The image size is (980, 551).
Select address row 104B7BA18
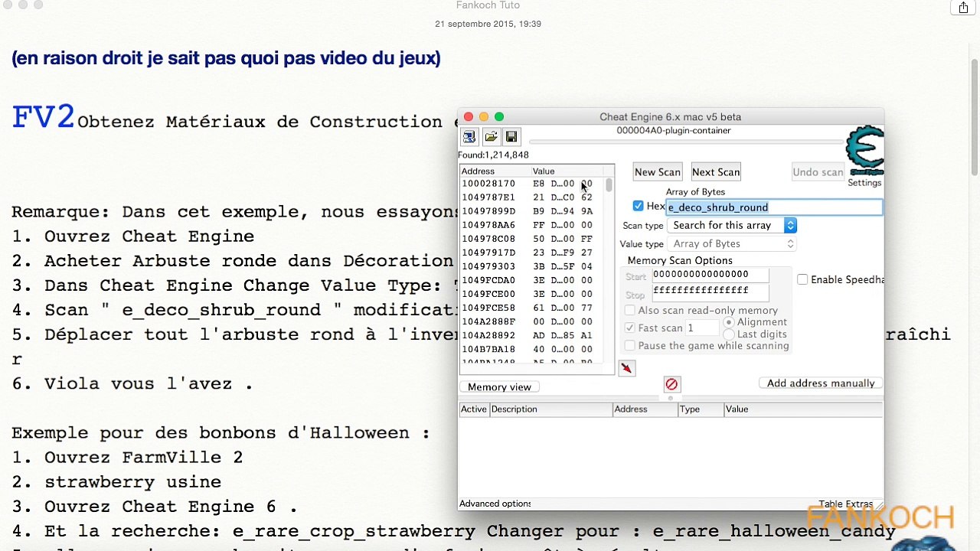pyautogui.click(x=532, y=349)
